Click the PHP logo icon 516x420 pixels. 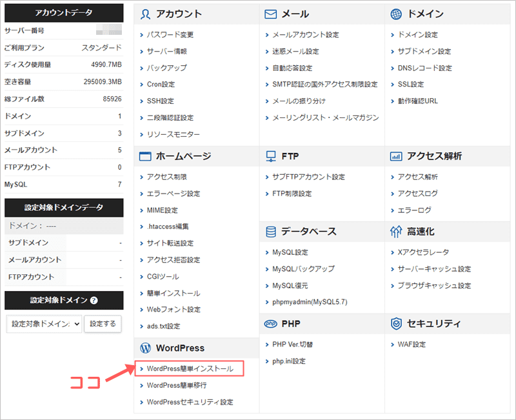[271, 323]
